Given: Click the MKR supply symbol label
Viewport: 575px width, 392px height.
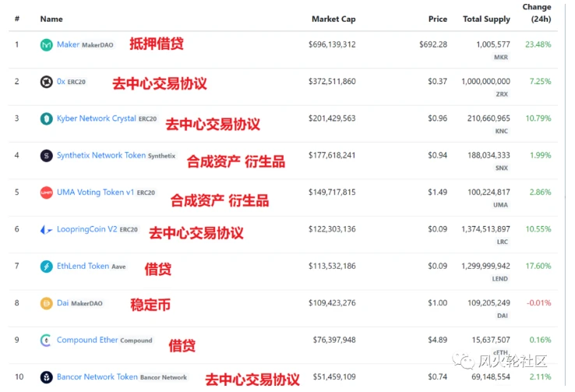Looking at the screenshot, I should coord(501,57).
